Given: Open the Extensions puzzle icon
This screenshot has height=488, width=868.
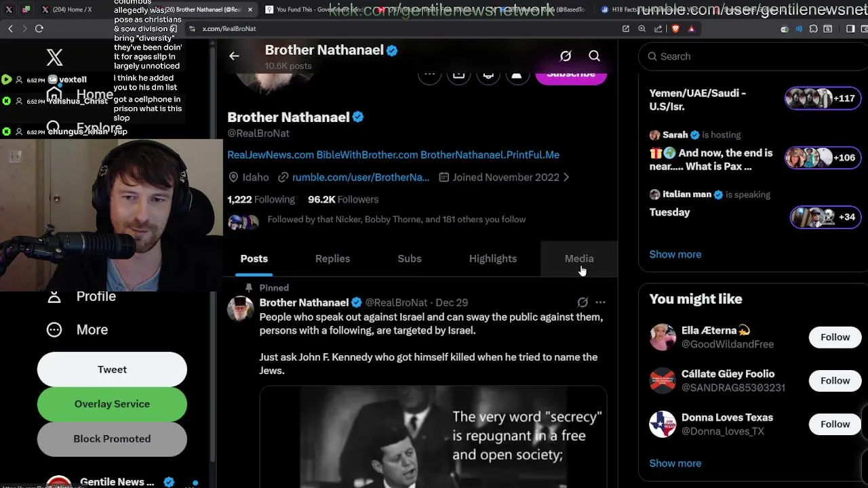Looking at the screenshot, I should coord(814,29).
